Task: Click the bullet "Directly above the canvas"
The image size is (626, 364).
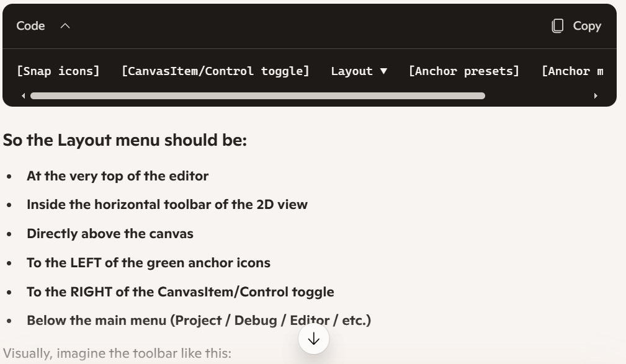Action: click(x=110, y=233)
